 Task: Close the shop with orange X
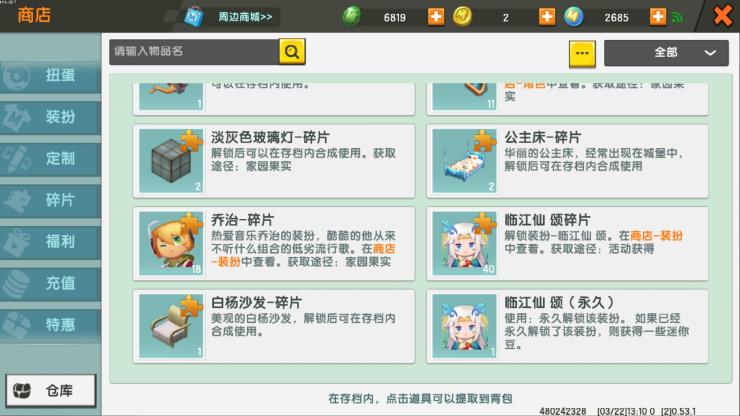(723, 16)
